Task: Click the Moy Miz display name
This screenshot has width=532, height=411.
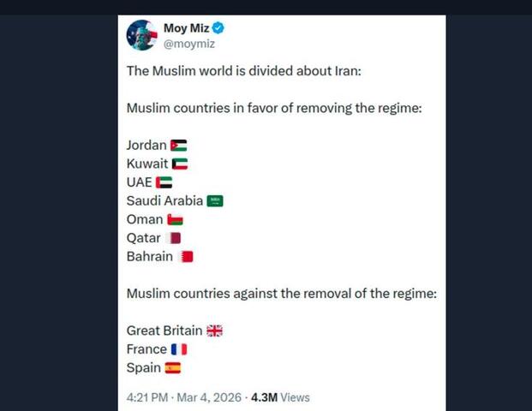Action: click(186, 27)
